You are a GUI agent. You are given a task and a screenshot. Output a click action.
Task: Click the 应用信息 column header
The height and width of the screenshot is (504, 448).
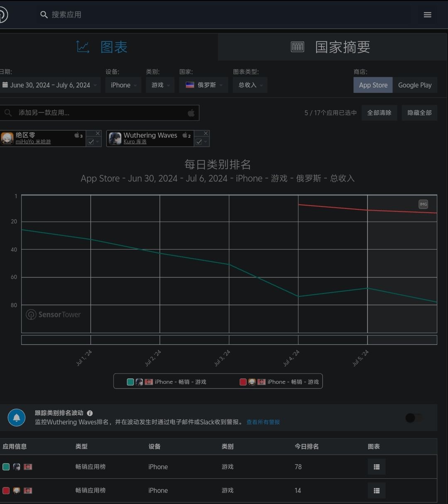[x=15, y=446]
